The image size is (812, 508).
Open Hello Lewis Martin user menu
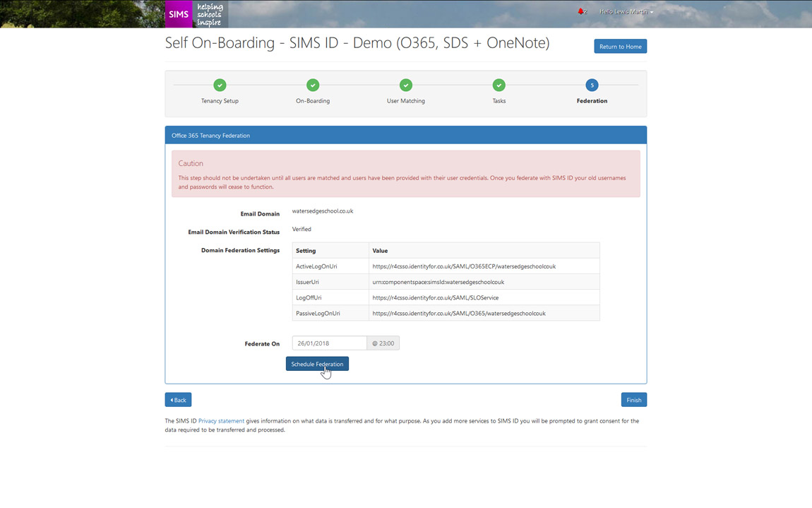626,11
